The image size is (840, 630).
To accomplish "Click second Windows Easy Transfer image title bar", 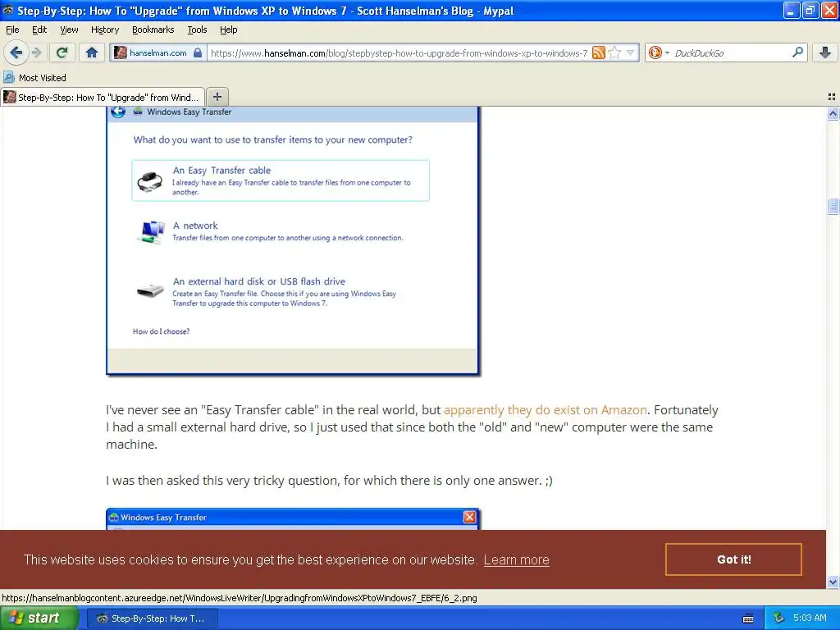I will [x=292, y=517].
